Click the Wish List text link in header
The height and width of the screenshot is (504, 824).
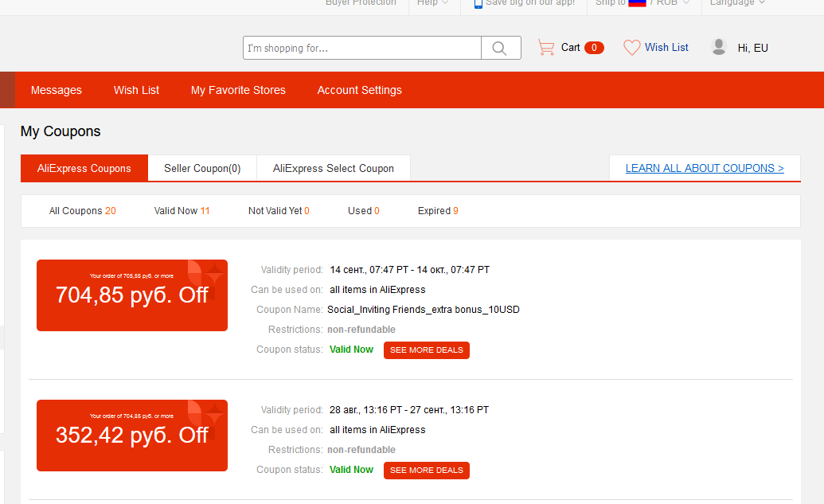coord(666,47)
